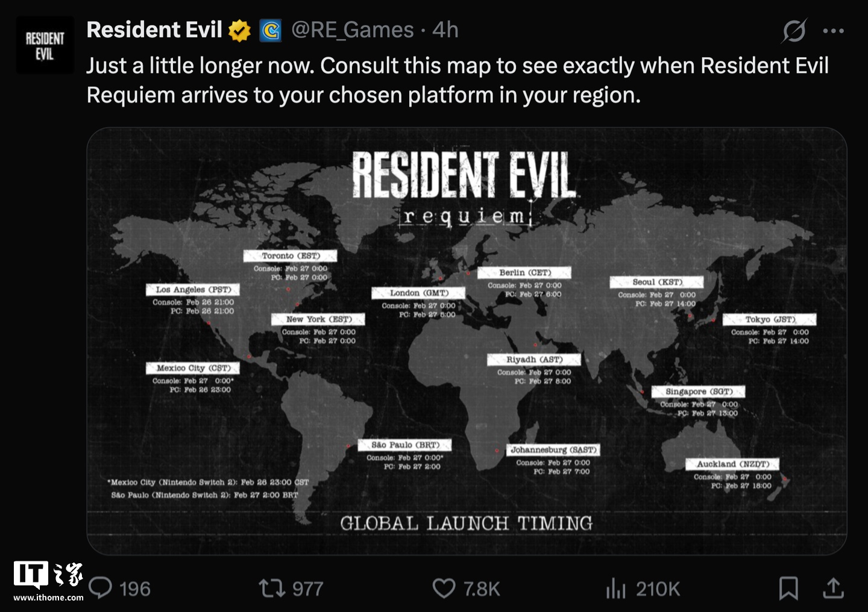Open the repost options with arrows icon
The height and width of the screenshot is (612, 868).
pyautogui.click(x=271, y=588)
